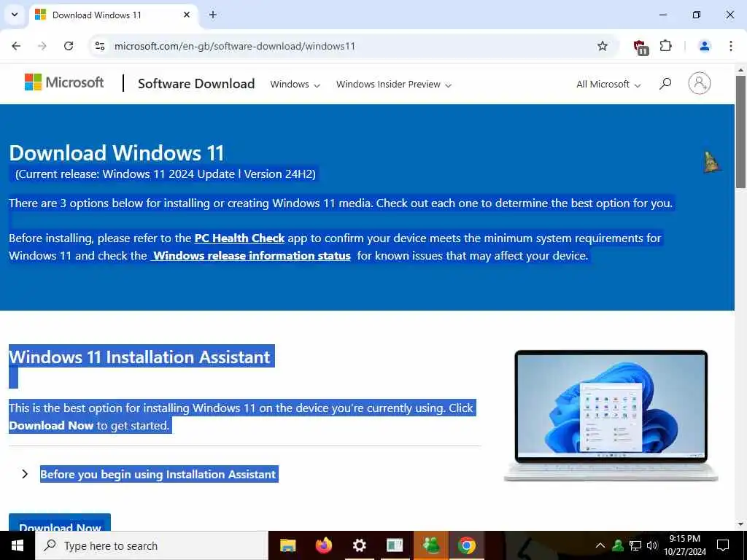This screenshot has height=560, width=747.
Task: Sign in with the account icon
Action: click(x=699, y=83)
